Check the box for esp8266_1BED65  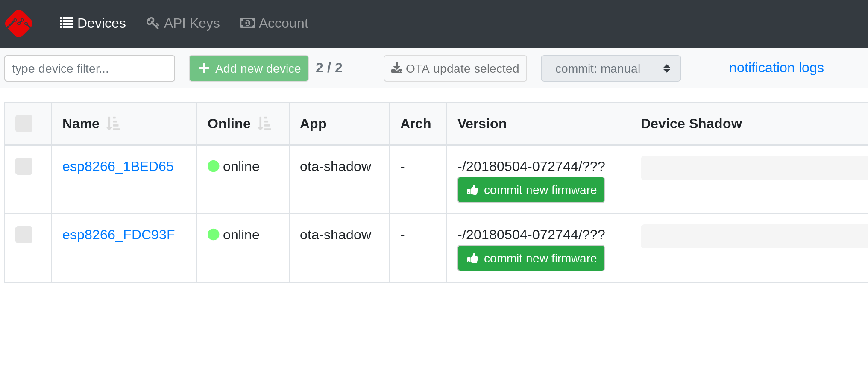[x=24, y=166]
